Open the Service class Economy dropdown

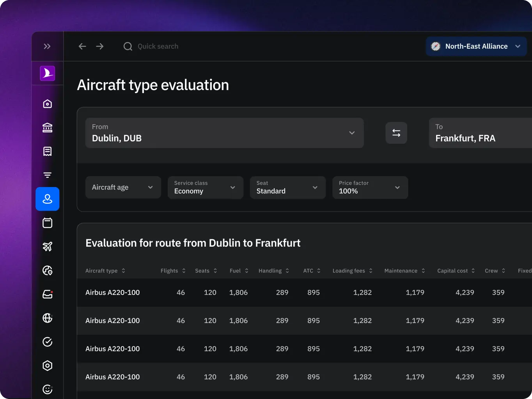click(x=205, y=187)
